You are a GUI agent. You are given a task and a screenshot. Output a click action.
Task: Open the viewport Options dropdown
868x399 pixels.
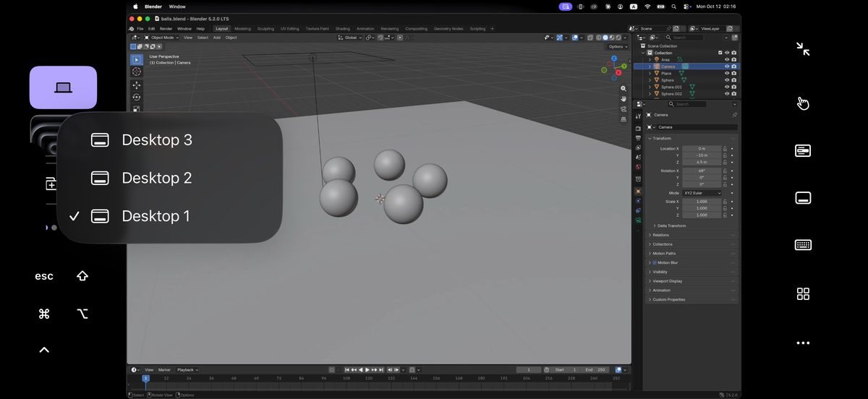point(617,46)
